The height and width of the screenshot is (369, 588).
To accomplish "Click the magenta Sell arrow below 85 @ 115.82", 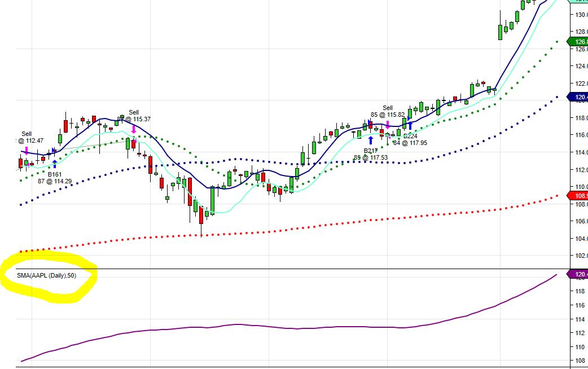I will pyautogui.click(x=388, y=125).
